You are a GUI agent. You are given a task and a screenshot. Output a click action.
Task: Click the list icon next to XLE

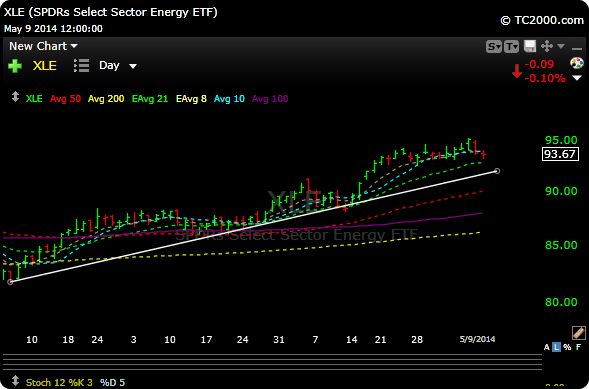coord(82,65)
